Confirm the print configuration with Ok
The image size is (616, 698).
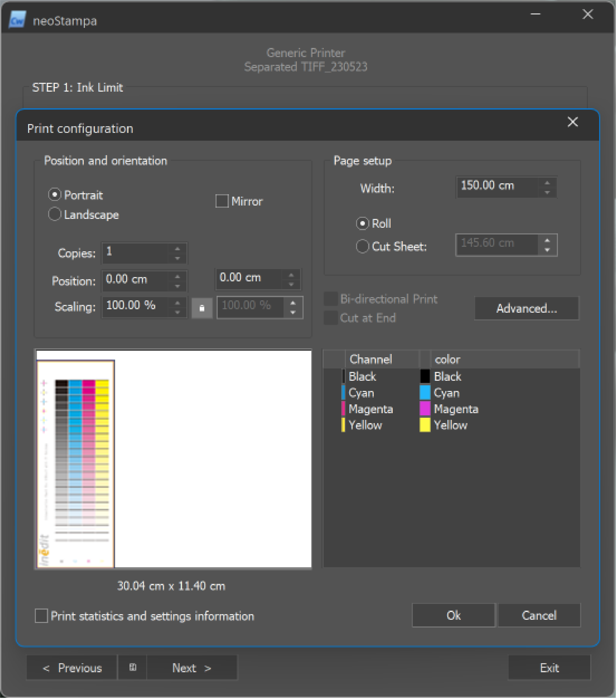pos(453,616)
